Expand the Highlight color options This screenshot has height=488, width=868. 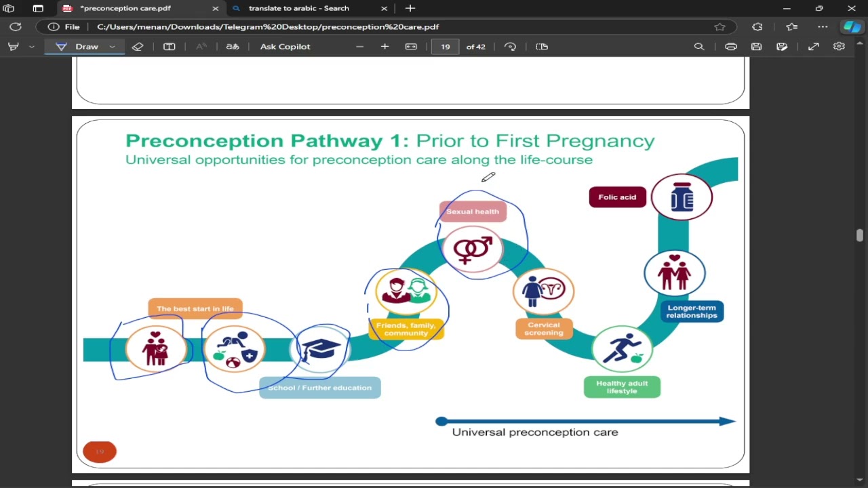coord(31,47)
